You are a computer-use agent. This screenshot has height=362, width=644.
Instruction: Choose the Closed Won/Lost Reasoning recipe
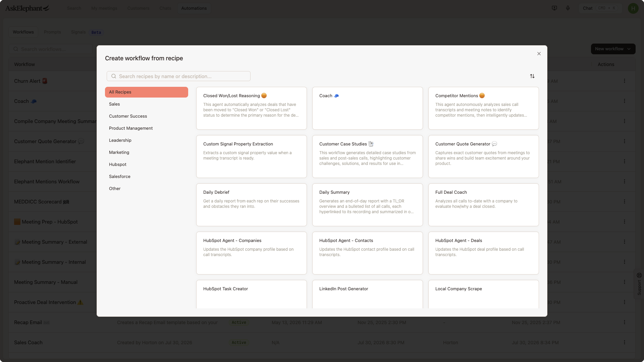click(252, 108)
